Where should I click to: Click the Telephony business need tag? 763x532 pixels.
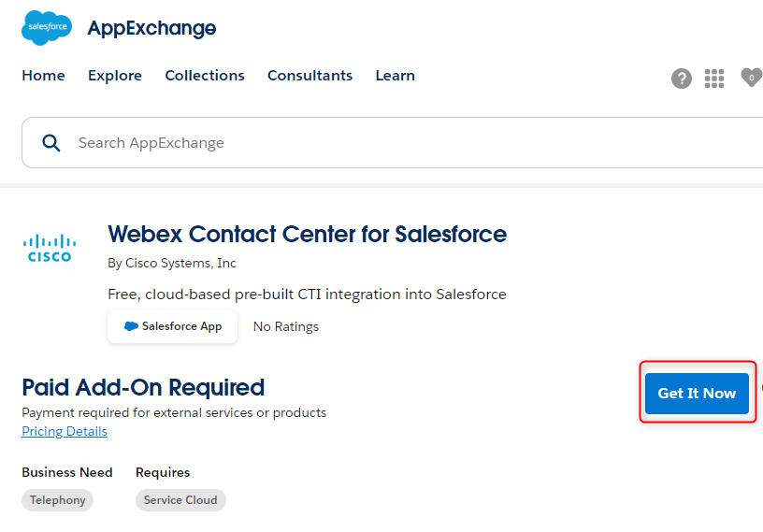57,500
